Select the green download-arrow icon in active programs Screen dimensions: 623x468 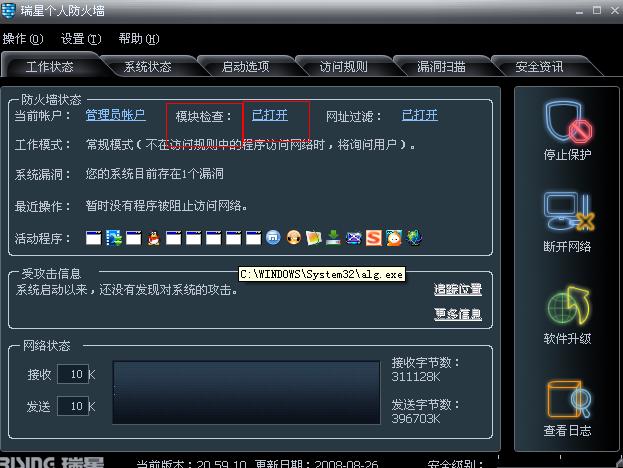tap(333, 238)
